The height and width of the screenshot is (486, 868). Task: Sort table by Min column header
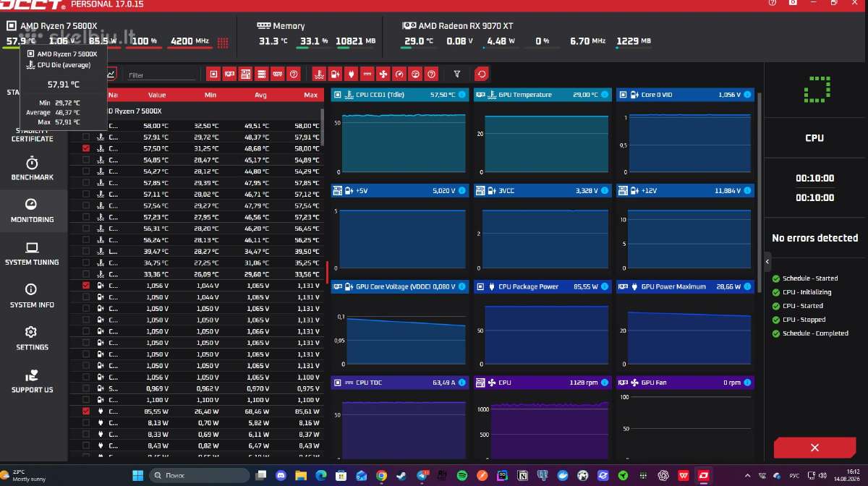(x=210, y=95)
